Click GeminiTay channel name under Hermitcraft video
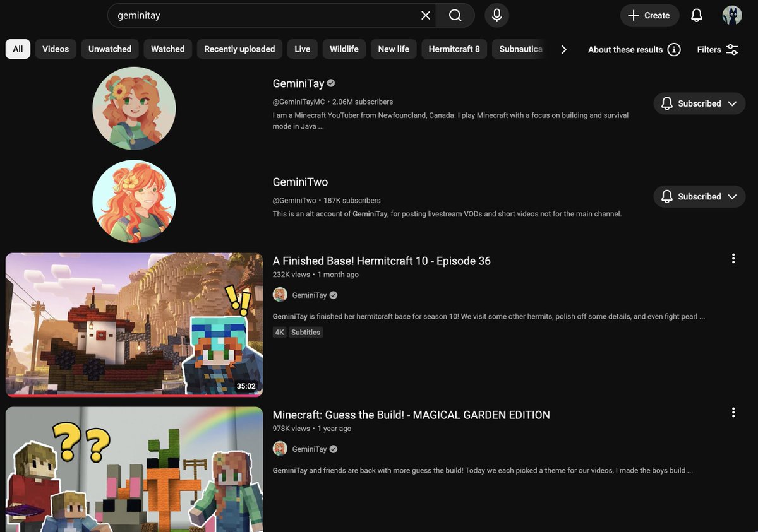This screenshot has width=758, height=532. [310, 295]
